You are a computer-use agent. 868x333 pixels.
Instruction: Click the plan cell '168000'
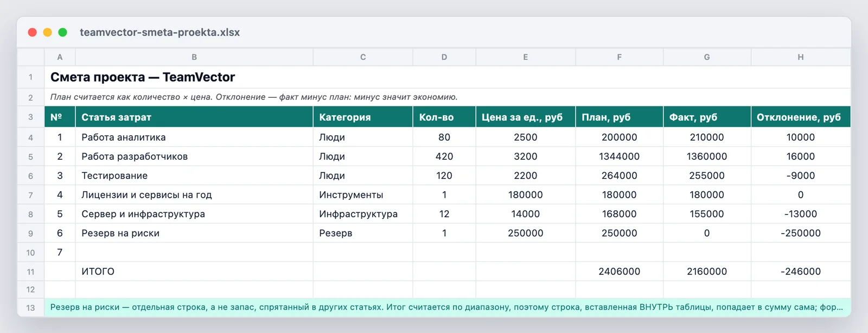620,214
